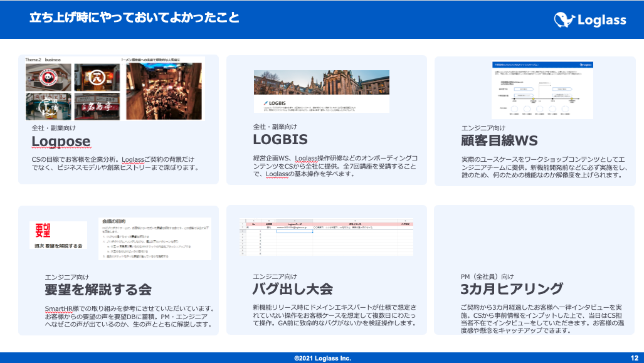Image resolution: width=644 pixels, height=363 pixels.
Task: Click the SmartHR様 description paragraph
Action: [x=130, y=316]
